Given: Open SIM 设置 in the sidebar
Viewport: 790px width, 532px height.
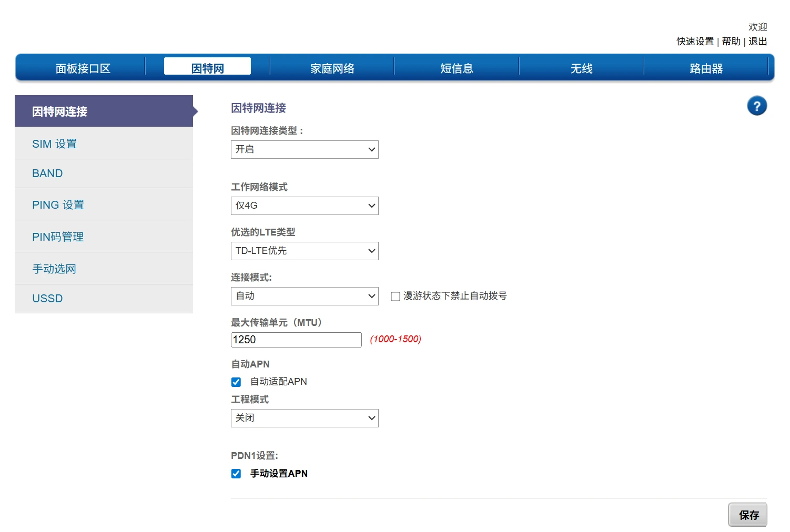Looking at the screenshot, I should point(104,144).
